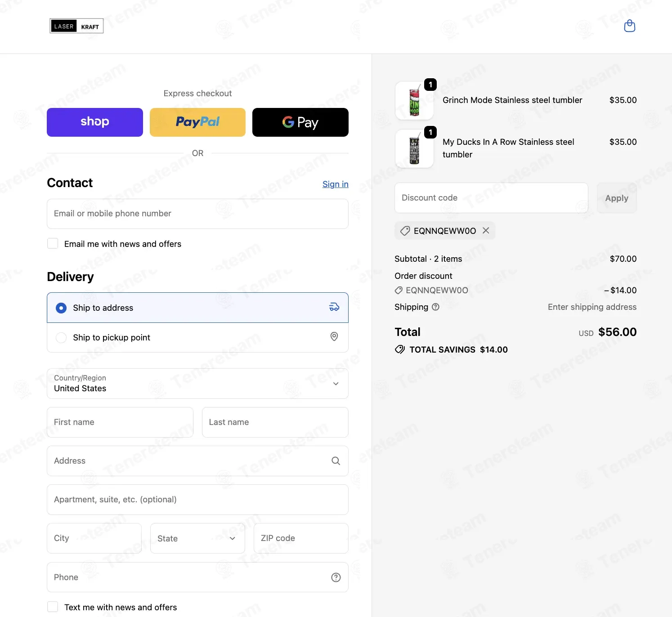
Task: Click the Laser Kraft store logo
Action: click(76, 26)
